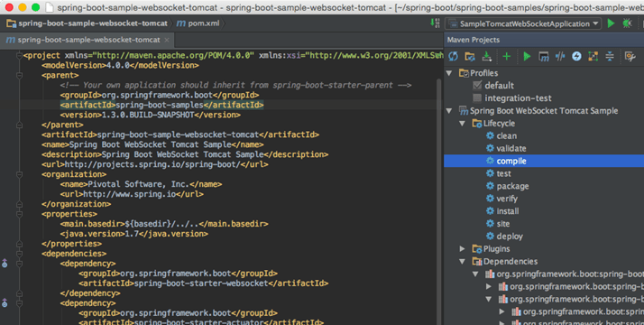Screen dimensions: 644x325
Task: Select the package lifecycle goal
Action: point(512,186)
